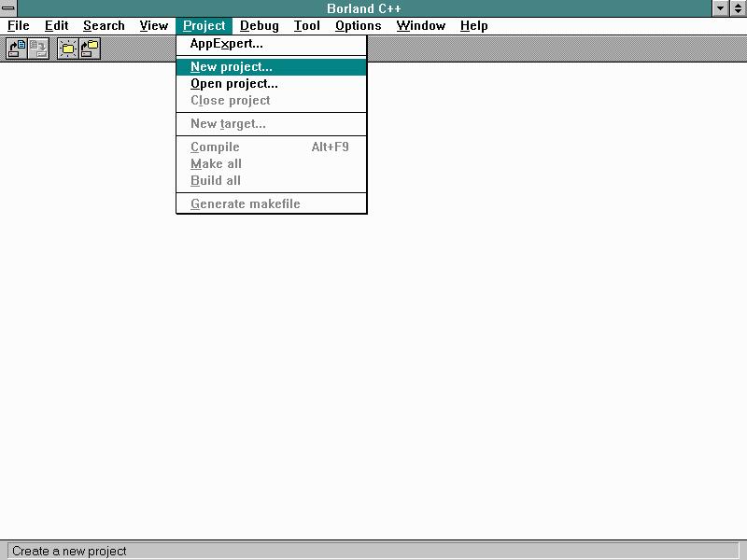Open the Edit menu

(x=56, y=26)
